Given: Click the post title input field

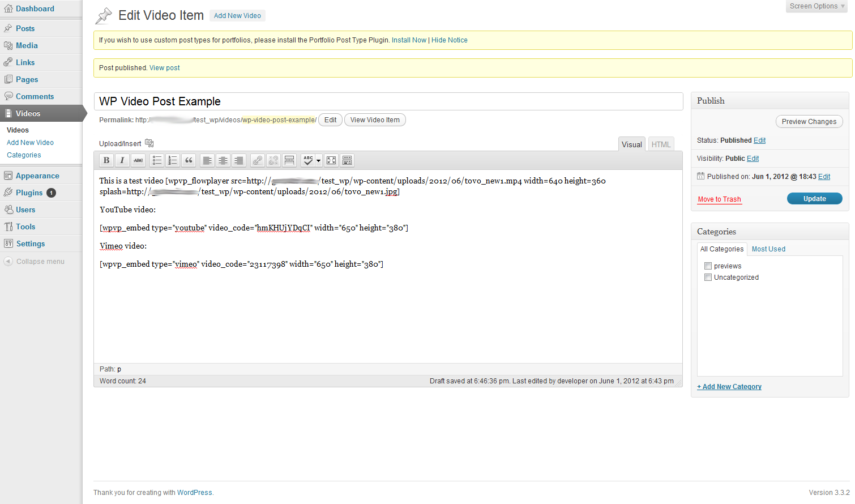Looking at the screenshot, I should pyautogui.click(x=388, y=101).
